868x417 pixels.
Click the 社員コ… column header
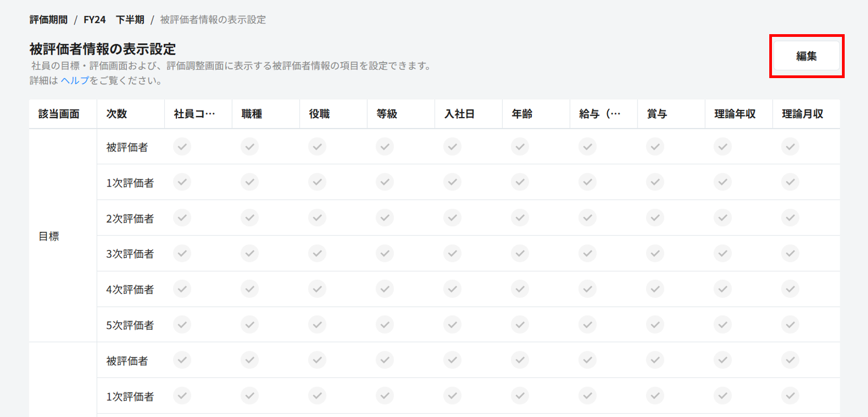pyautogui.click(x=194, y=114)
